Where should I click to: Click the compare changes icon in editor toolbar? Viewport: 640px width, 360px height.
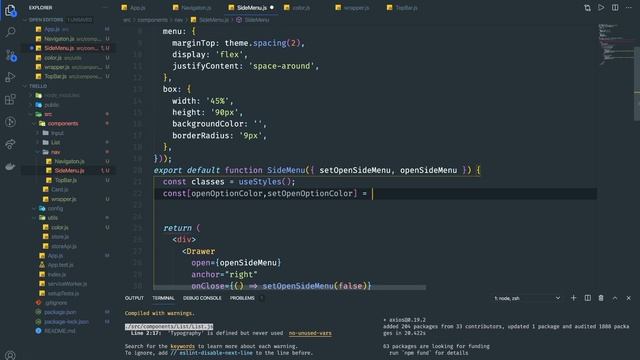click(x=587, y=8)
